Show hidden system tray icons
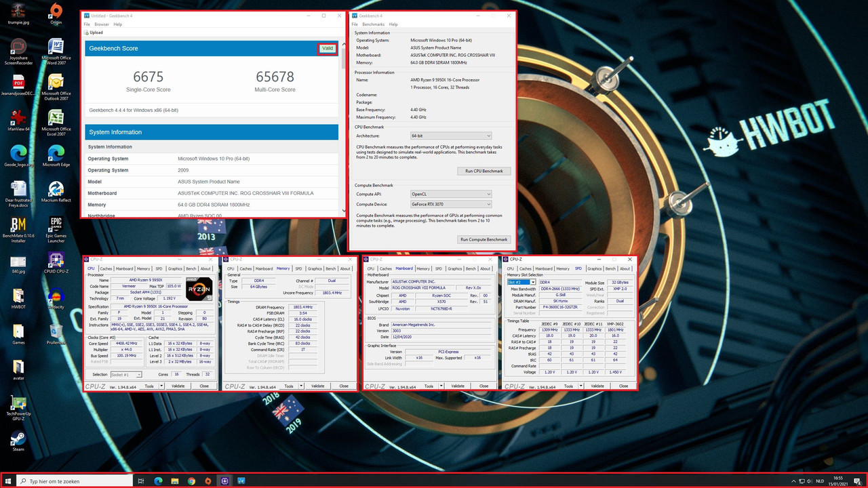Screen dimensions: 868x488 (793, 481)
